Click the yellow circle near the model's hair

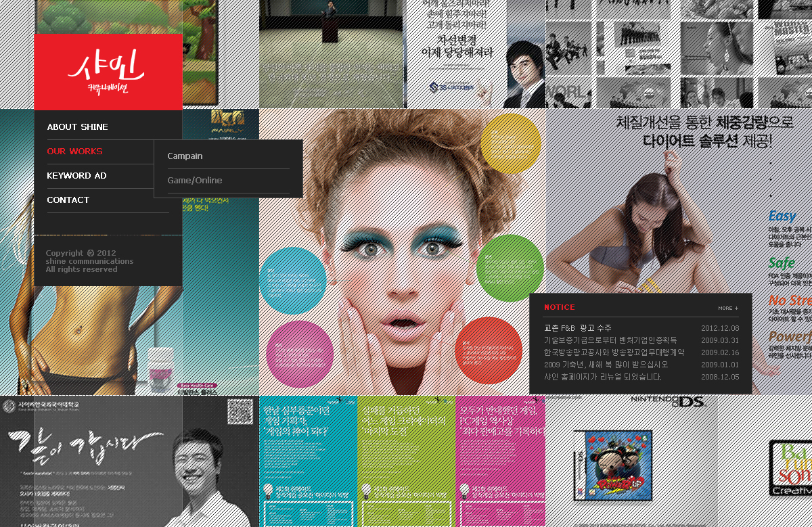[511, 143]
